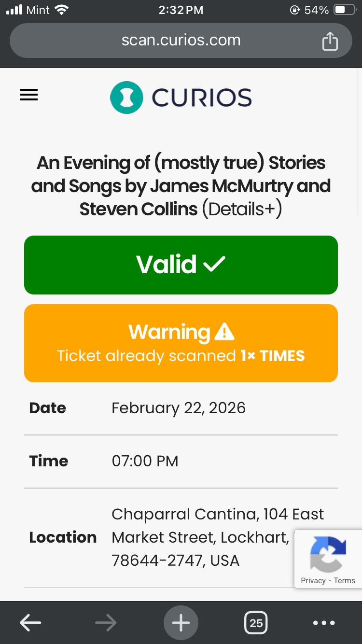Go back with the left arrow

(x=30, y=623)
